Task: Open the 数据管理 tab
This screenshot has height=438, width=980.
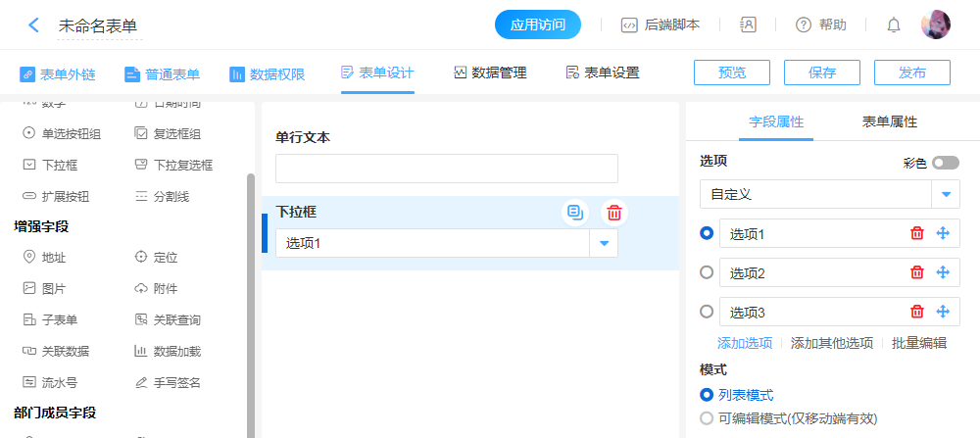Action: tap(490, 73)
